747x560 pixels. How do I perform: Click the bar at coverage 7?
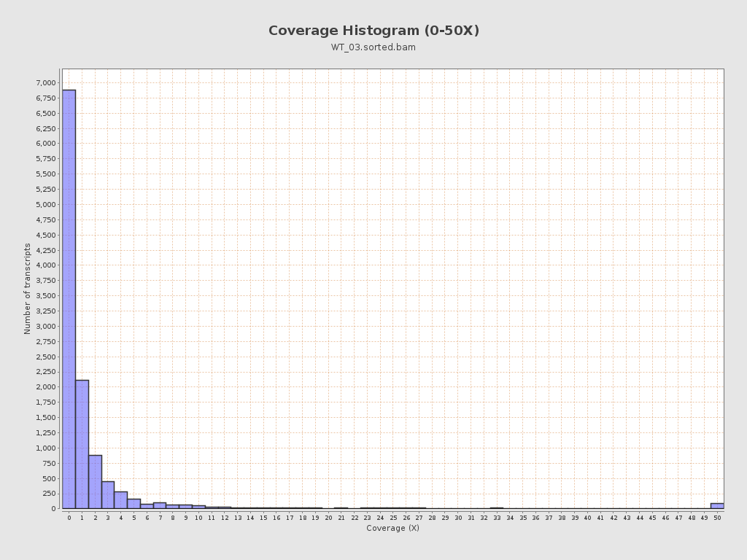coord(160,506)
